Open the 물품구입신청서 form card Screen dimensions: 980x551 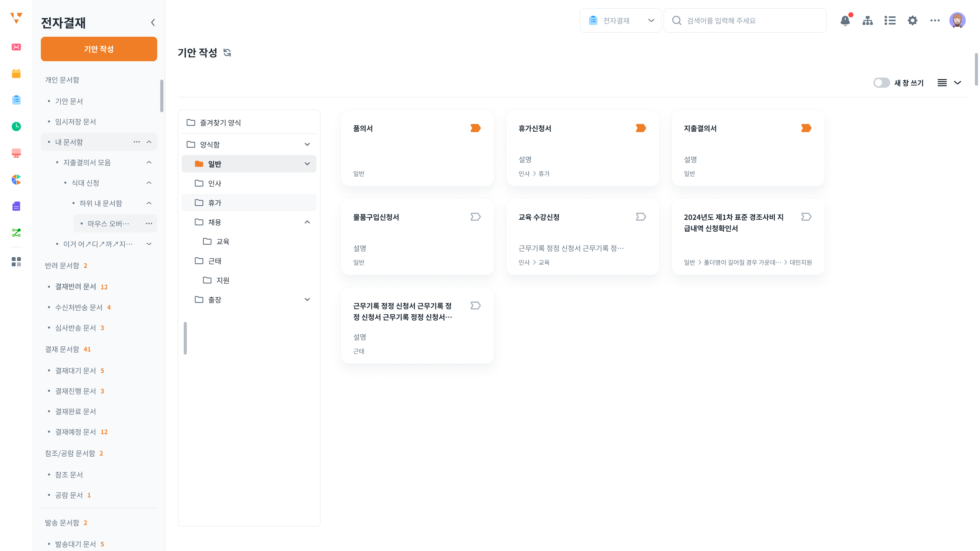417,237
